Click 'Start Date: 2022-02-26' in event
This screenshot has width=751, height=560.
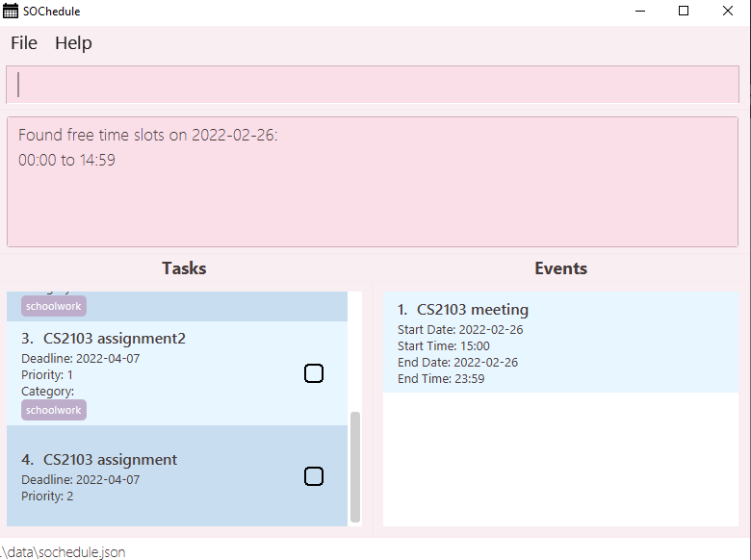pyautogui.click(x=460, y=330)
